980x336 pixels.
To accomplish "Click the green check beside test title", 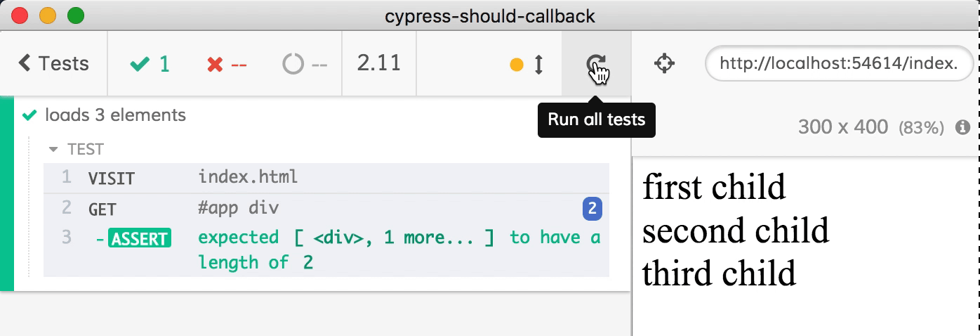I will point(29,115).
